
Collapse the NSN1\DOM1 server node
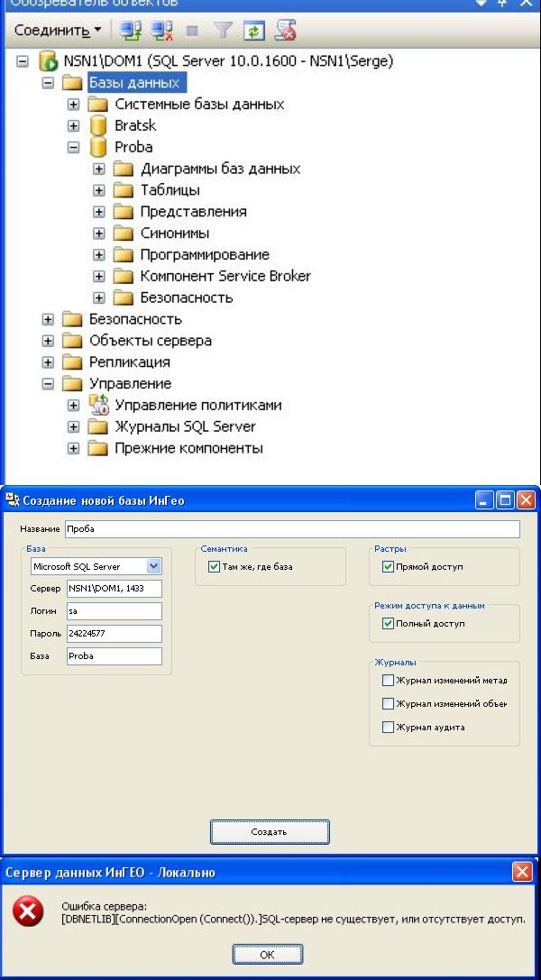coord(23,61)
